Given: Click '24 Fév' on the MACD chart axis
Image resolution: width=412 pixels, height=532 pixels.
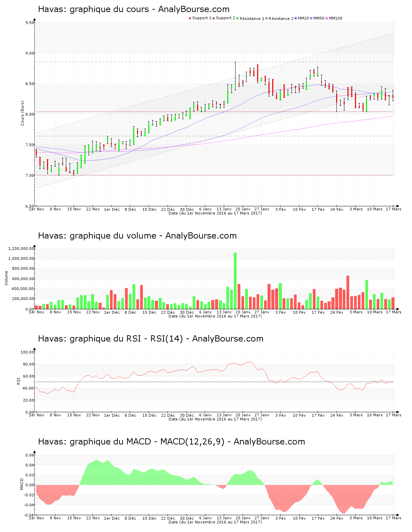Looking at the screenshot, I should (337, 518).
